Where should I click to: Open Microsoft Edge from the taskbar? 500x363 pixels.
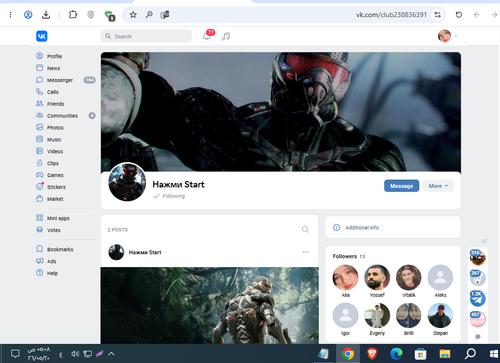tap(396, 354)
